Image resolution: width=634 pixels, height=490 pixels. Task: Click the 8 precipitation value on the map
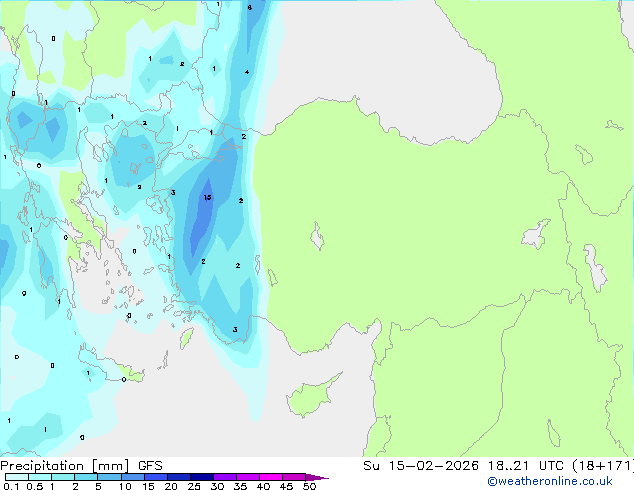(249, 8)
